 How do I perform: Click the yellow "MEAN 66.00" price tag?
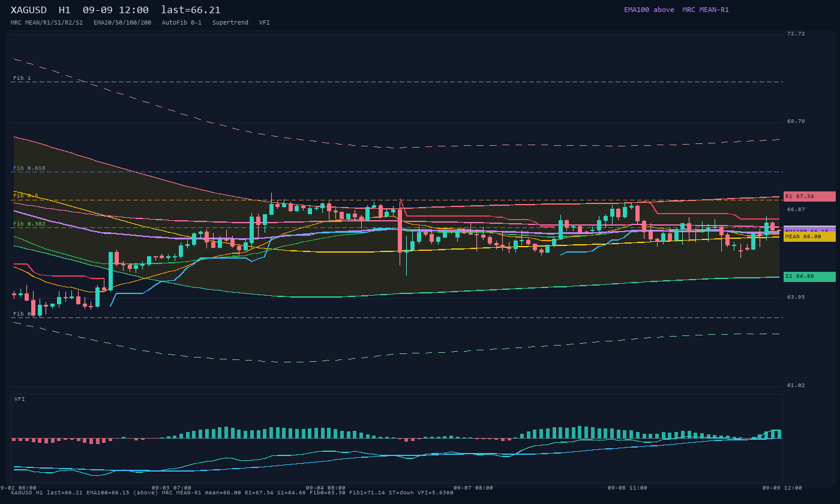(x=809, y=236)
